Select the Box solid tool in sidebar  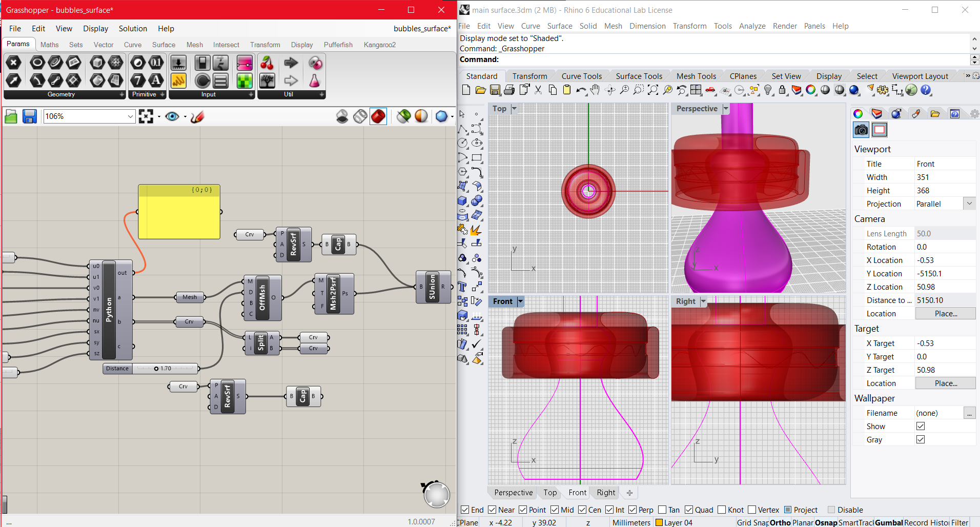[462, 200]
